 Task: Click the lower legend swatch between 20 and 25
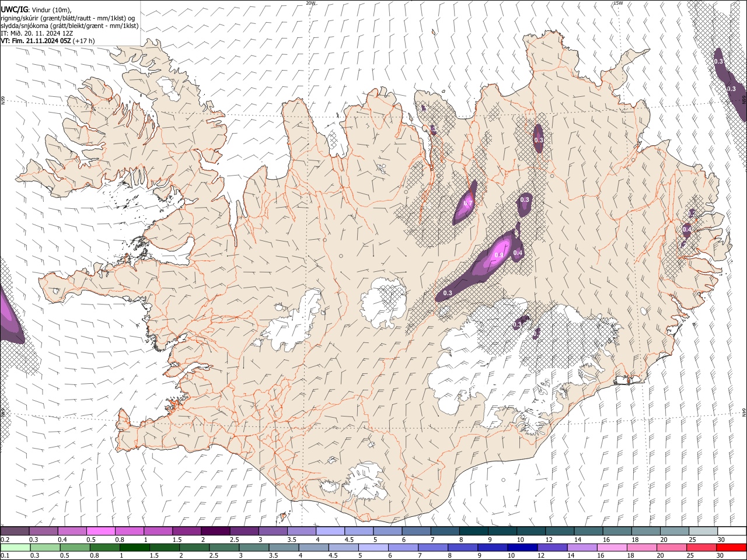pyautogui.click(x=671, y=547)
